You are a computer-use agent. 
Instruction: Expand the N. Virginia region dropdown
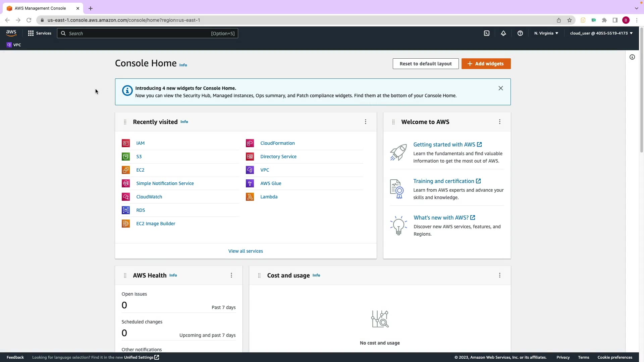[546, 33]
